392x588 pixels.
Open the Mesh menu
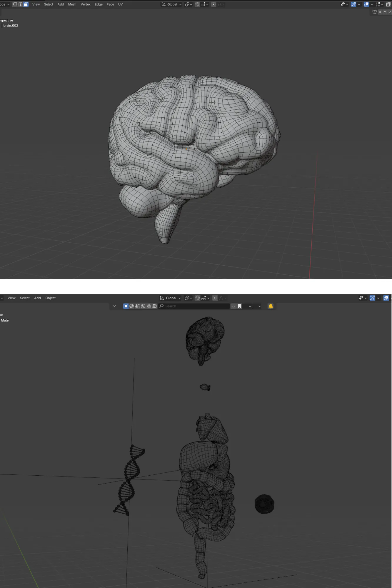coord(72,4)
